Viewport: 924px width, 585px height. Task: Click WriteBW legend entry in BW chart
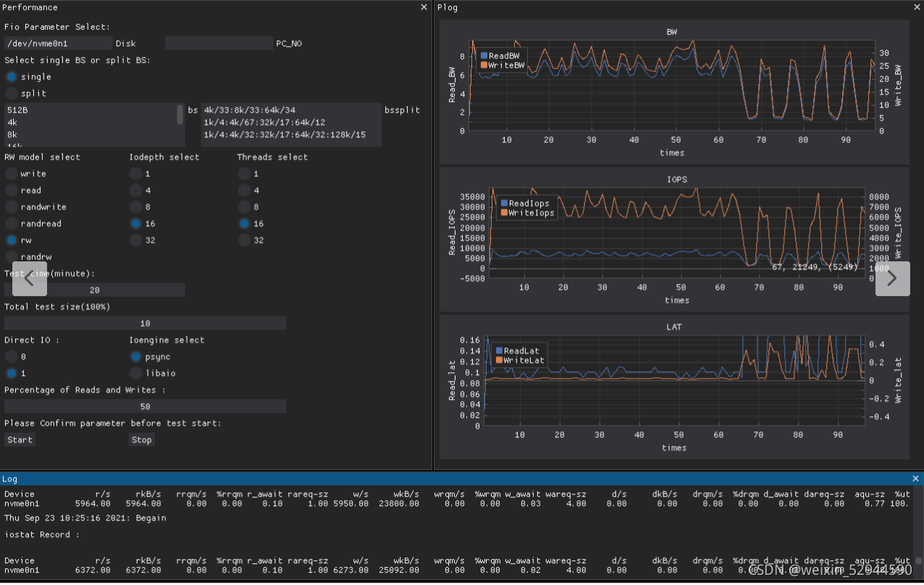[503, 65]
